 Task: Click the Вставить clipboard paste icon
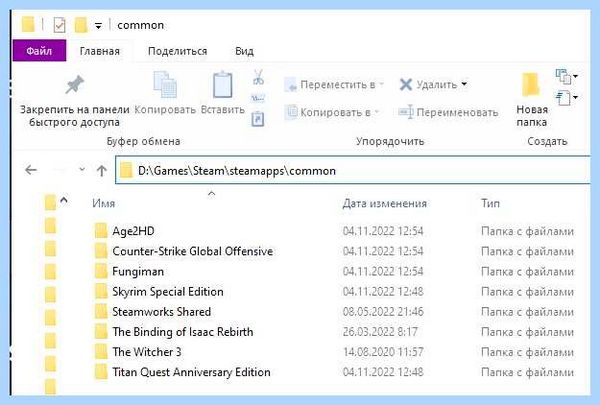pos(223,85)
